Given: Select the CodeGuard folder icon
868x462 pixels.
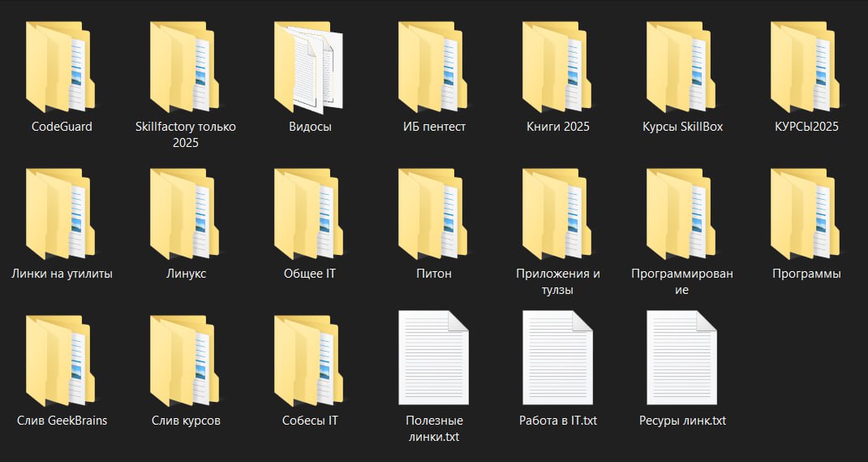Looking at the screenshot, I should (x=61, y=67).
